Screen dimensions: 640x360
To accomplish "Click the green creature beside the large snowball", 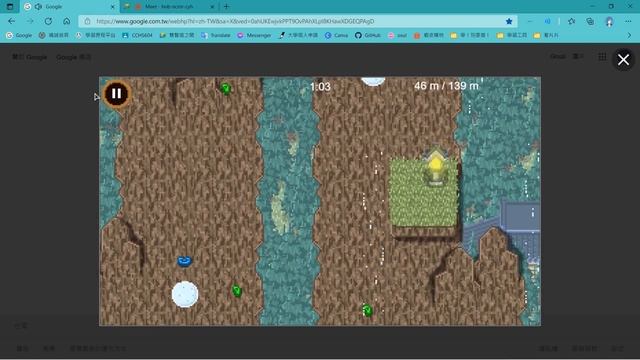I will tap(237, 291).
